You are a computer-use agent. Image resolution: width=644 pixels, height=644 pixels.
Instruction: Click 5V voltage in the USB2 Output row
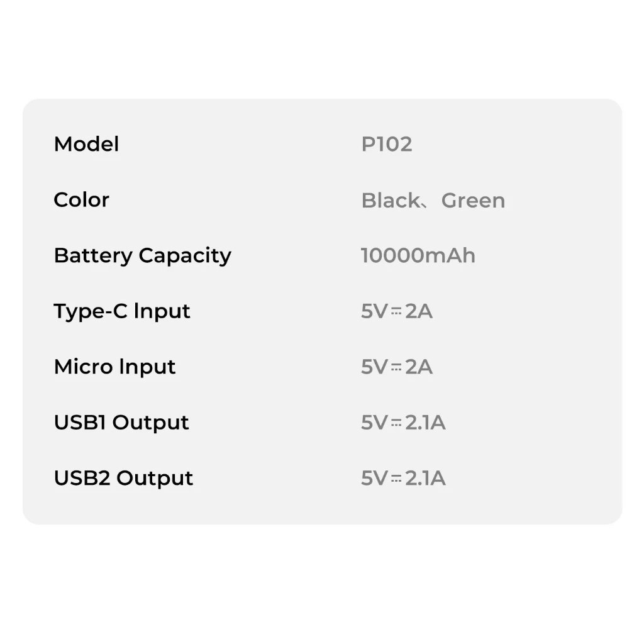[375, 479]
